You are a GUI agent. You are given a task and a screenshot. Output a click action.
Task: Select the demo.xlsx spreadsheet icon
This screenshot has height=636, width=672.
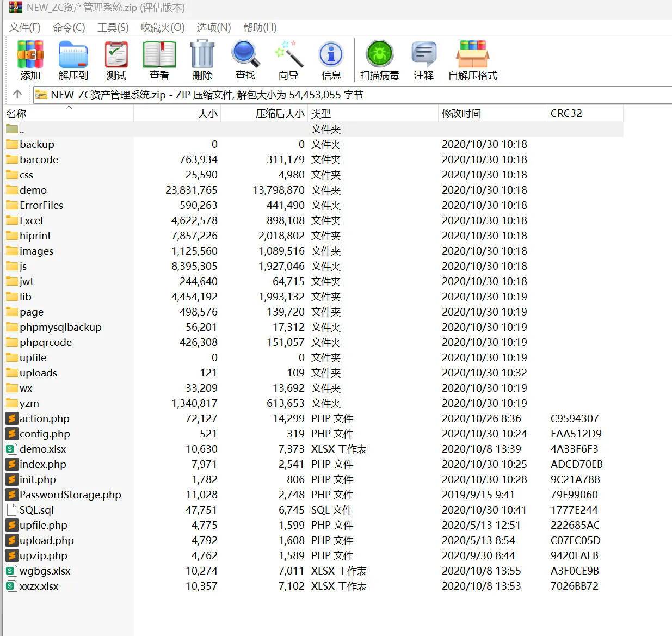coord(11,449)
